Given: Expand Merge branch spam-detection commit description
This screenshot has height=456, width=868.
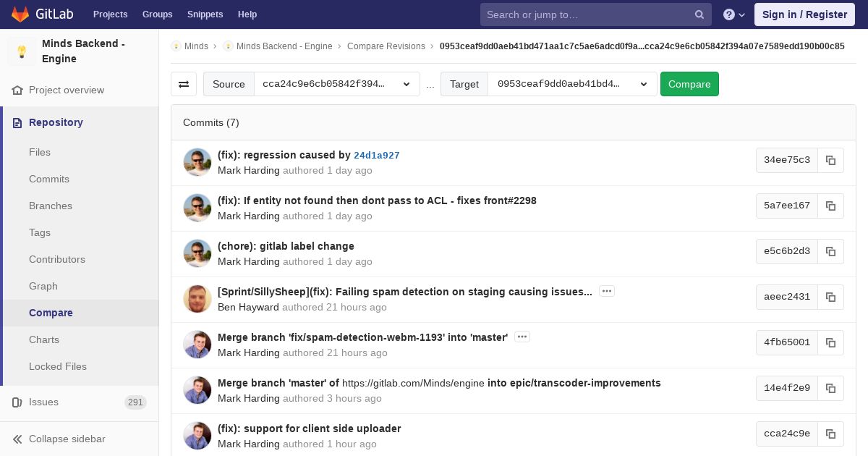Looking at the screenshot, I should [x=522, y=337].
